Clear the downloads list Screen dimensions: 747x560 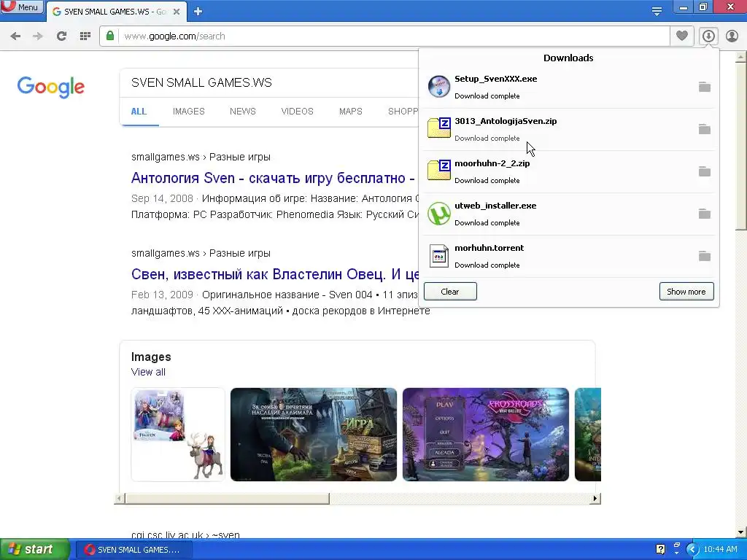[x=450, y=292]
